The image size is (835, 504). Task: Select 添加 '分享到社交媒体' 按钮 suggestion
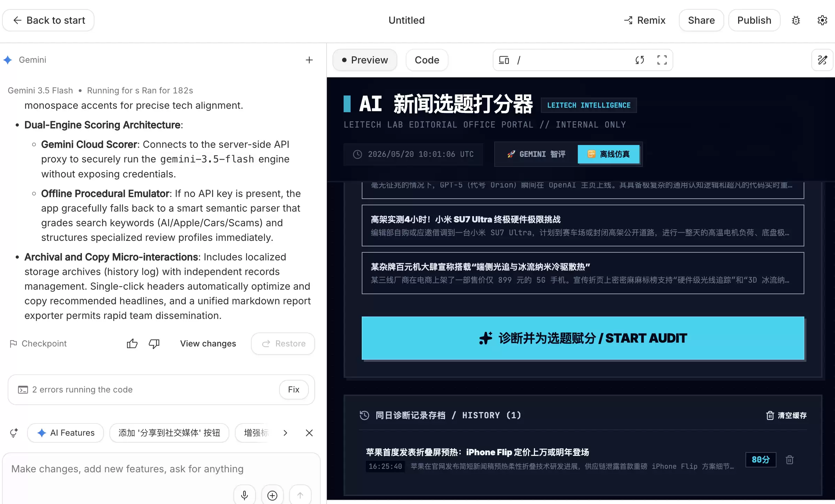(169, 433)
